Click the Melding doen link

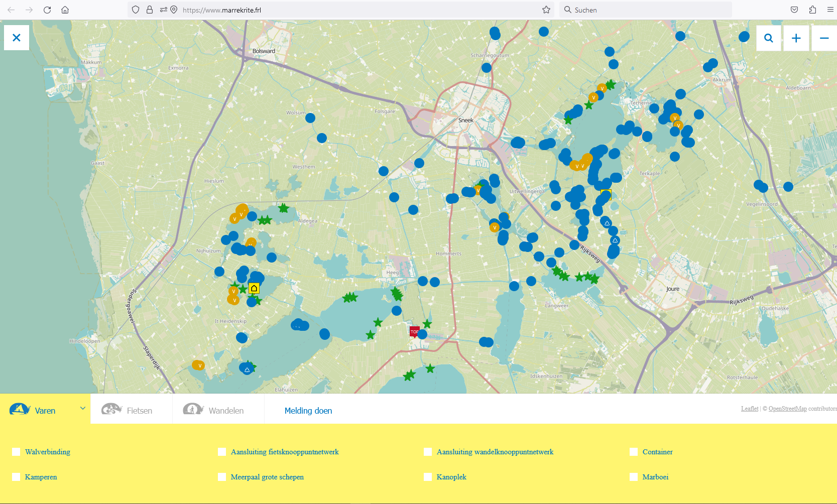click(x=308, y=411)
